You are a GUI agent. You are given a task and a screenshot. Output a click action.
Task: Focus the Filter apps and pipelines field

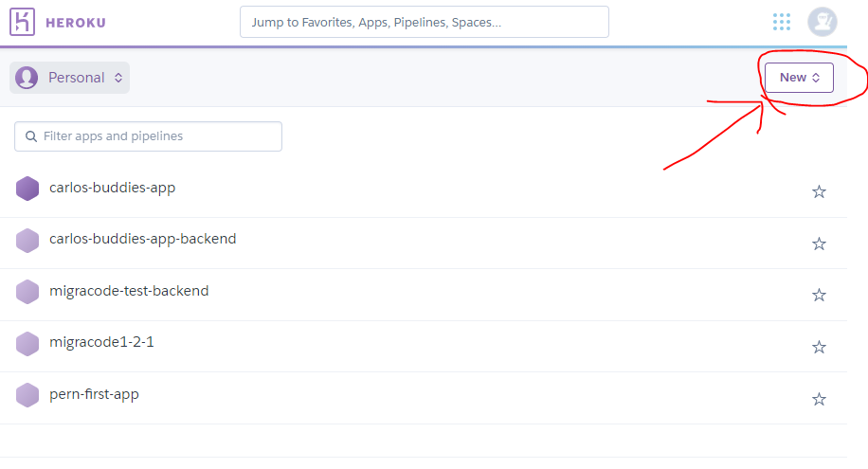click(x=148, y=136)
